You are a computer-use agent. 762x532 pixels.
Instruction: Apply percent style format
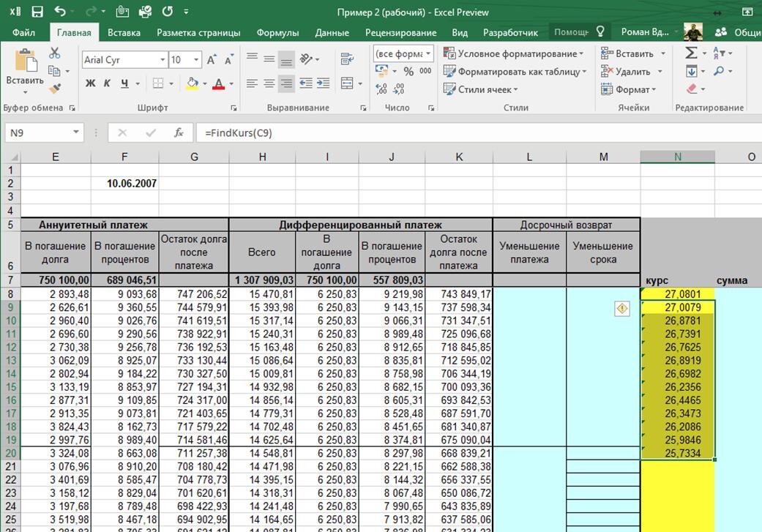pyautogui.click(x=408, y=72)
